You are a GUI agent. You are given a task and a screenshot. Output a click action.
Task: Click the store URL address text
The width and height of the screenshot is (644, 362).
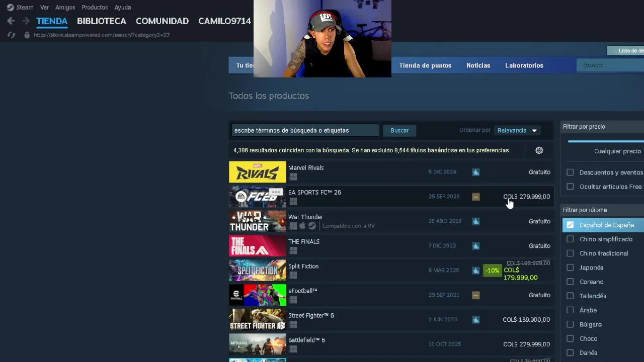tap(102, 35)
